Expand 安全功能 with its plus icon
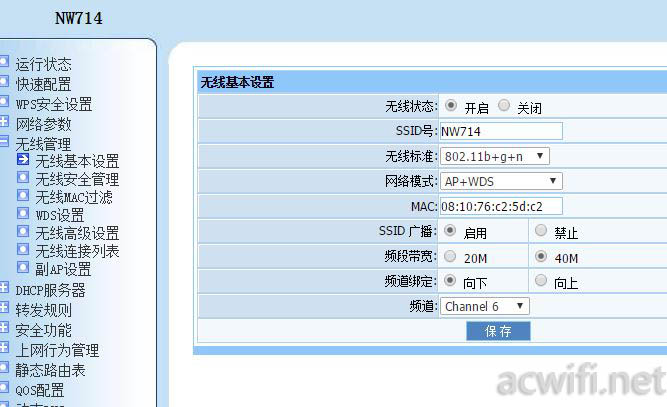The image size is (667, 407). click(x=4, y=327)
